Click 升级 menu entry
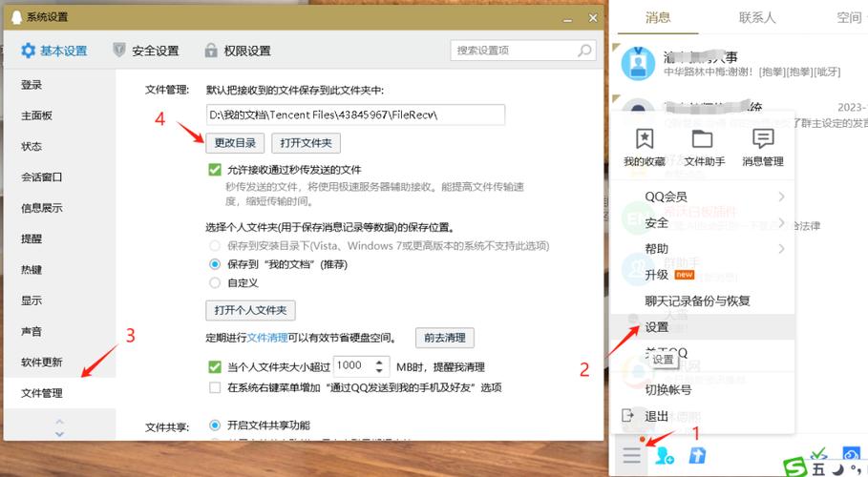Screen dimensions: 868x477 [702, 275]
